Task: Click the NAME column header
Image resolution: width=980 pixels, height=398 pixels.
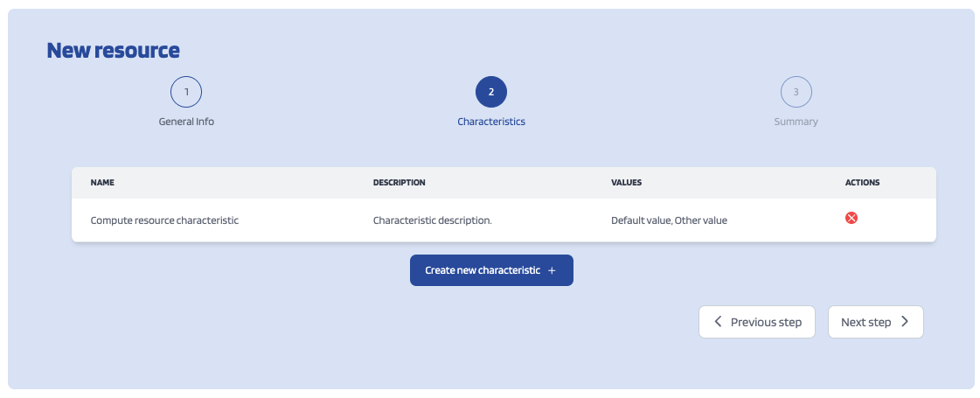Action: pyautogui.click(x=102, y=183)
